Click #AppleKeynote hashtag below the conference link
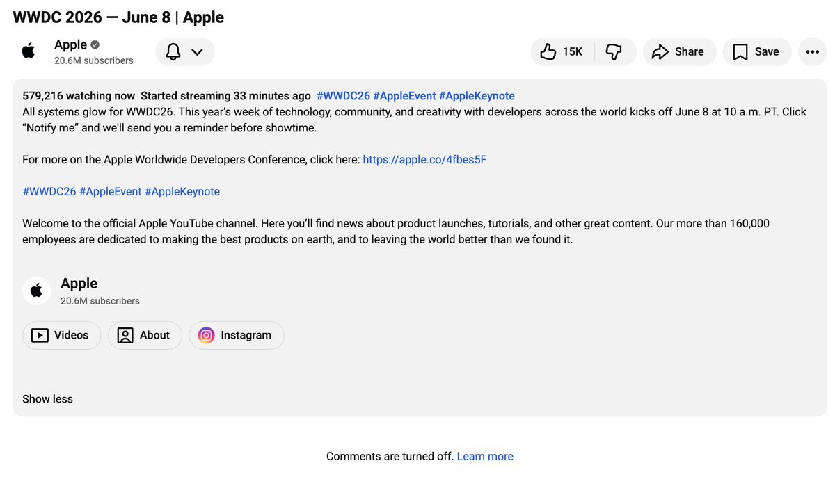The width and height of the screenshot is (835, 504). point(182,191)
